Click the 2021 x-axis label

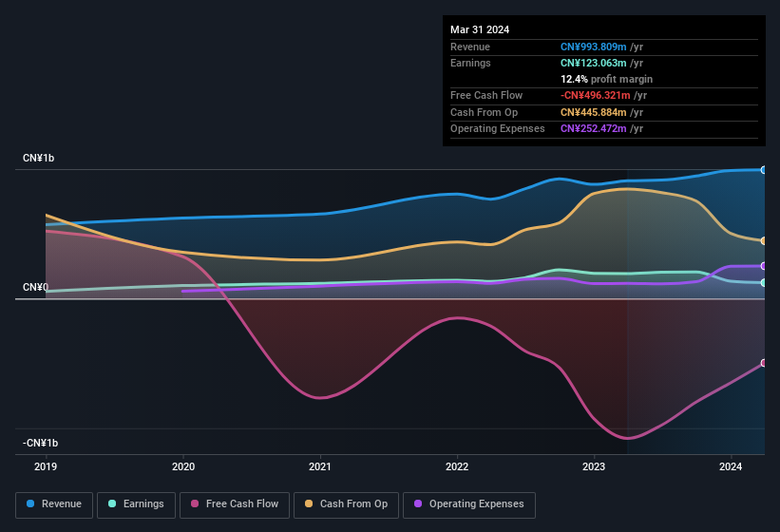click(x=320, y=466)
